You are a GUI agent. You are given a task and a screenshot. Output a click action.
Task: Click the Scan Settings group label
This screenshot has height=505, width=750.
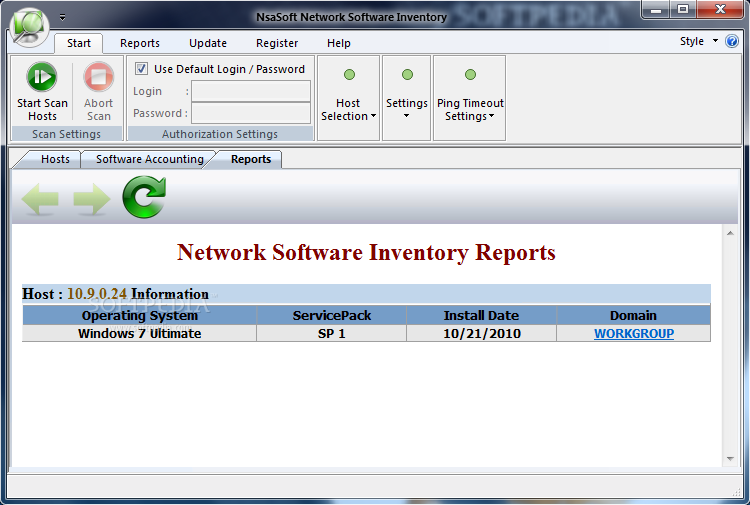[66, 134]
